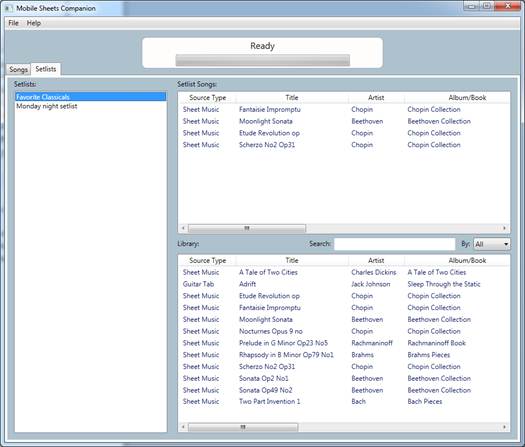
Task: Sort Library by the Title column header
Action: coord(292,260)
